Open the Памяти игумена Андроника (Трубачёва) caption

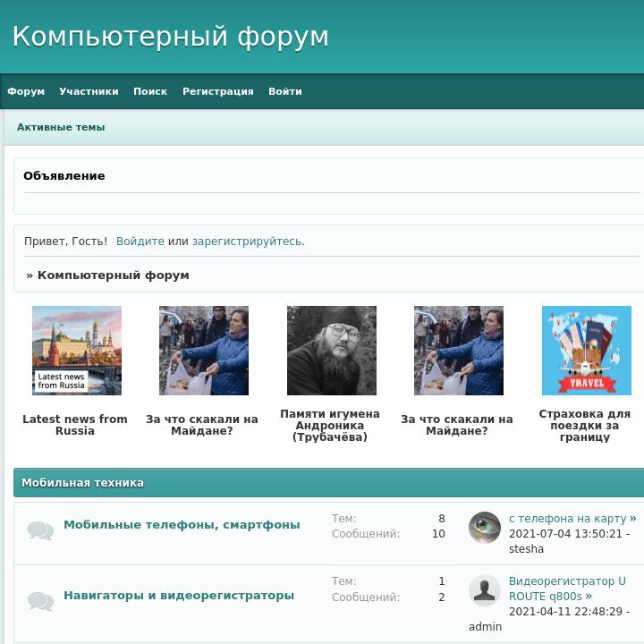point(330,425)
